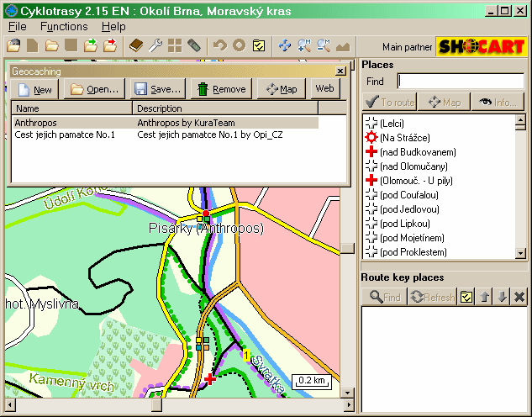Click the blue four-arrow map move icon
This screenshot has height=417, width=532.
click(x=285, y=45)
